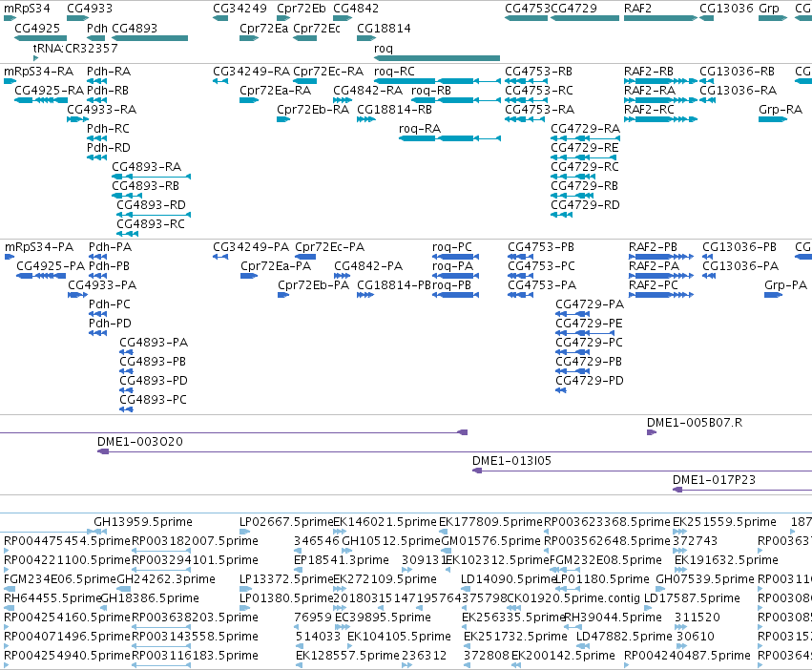Select transcript CG4893-RD glyph
Image resolution: width=812 pixels, height=670 pixels.
click(x=154, y=215)
